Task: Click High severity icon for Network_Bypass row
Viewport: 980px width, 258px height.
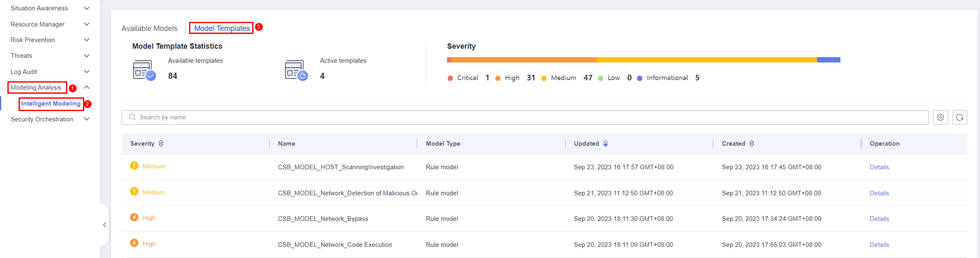Action: [x=134, y=218]
